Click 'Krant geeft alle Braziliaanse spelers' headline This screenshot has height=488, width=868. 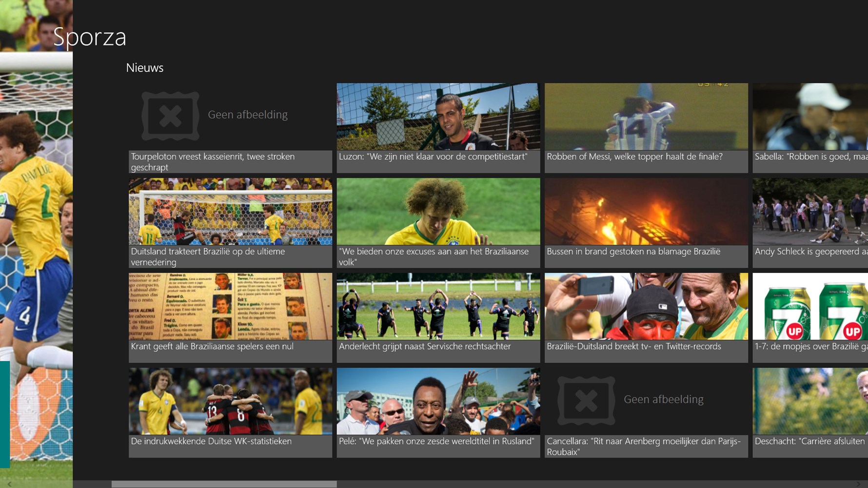coord(212,347)
